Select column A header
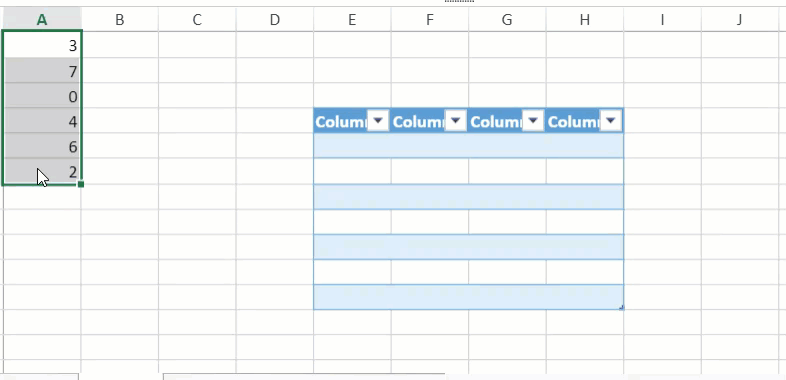This screenshot has width=786, height=380. [x=42, y=20]
